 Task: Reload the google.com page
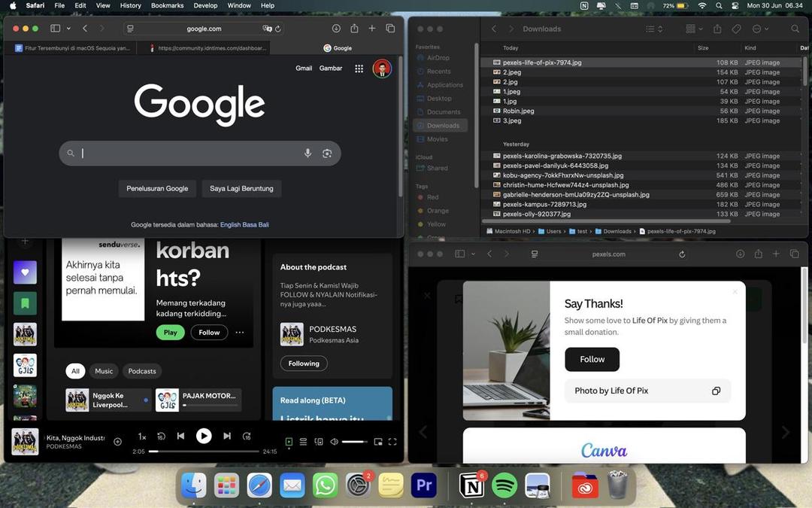click(x=278, y=29)
